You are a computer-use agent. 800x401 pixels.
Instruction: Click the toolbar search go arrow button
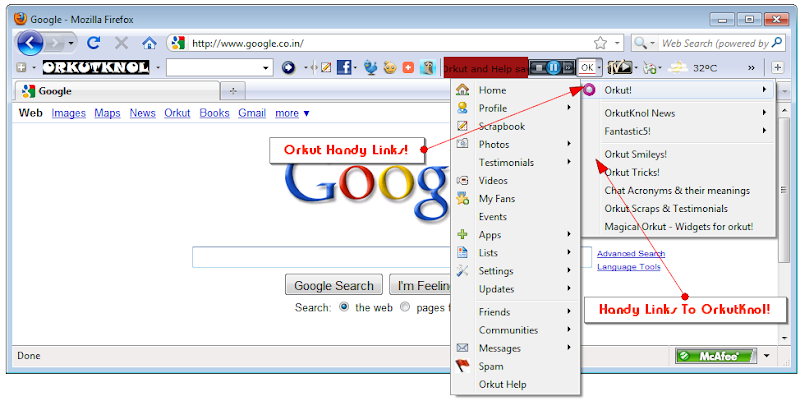[x=288, y=67]
